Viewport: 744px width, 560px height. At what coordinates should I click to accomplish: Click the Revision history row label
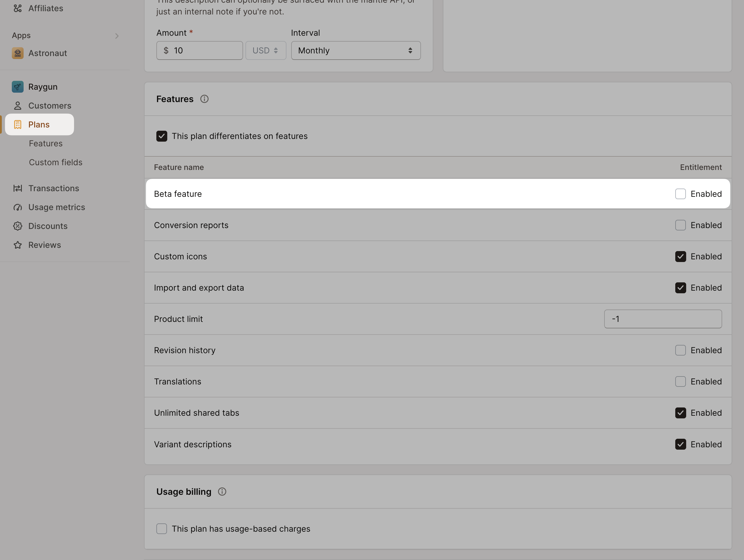click(x=185, y=350)
